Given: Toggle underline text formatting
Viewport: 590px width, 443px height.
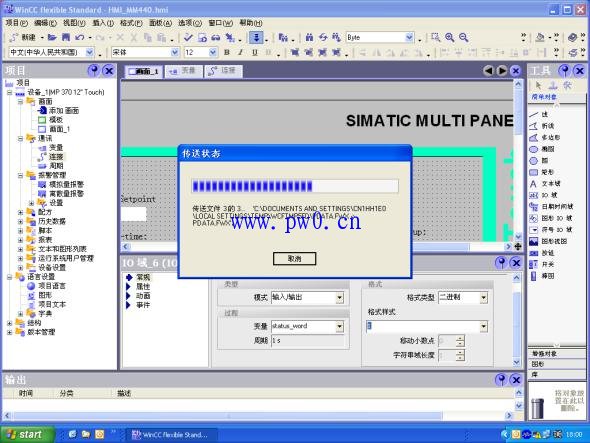Looking at the screenshot, I should pyautogui.click(x=255, y=52).
